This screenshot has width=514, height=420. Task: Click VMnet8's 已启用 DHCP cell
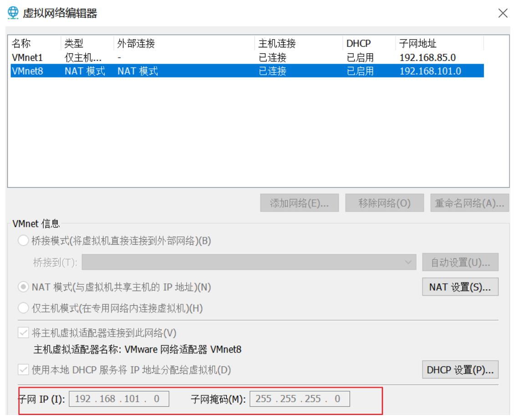(x=360, y=71)
